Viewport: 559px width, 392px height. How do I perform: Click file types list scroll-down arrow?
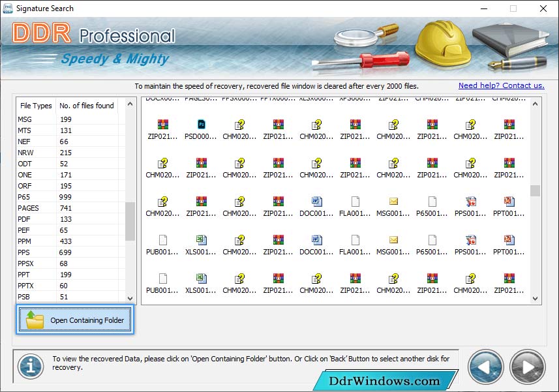(x=130, y=298)
